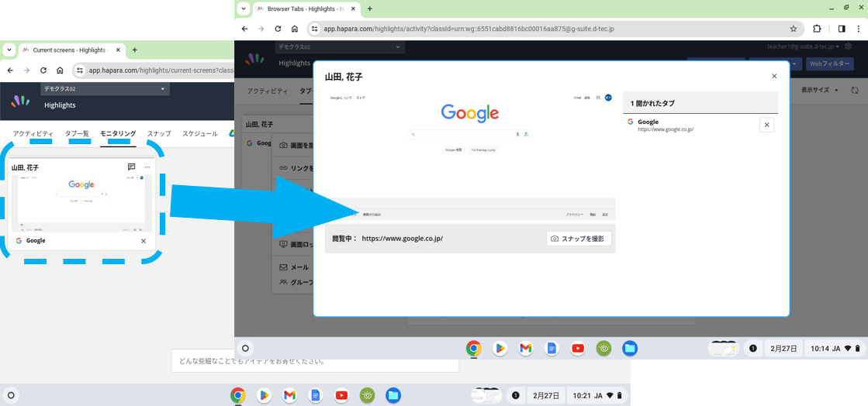The image size is (868, 406).
Task: Open tab search dropdown in left browser
Action: tap(9, 50)
